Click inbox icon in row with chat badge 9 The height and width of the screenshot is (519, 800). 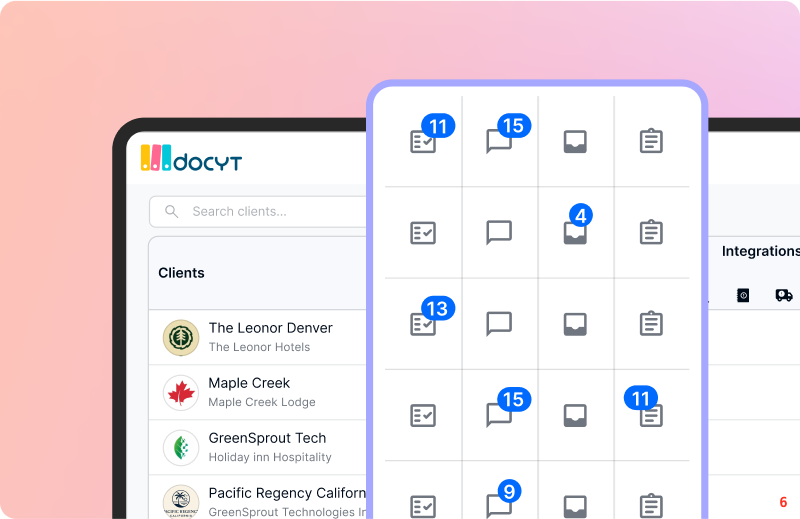(575, 506)
